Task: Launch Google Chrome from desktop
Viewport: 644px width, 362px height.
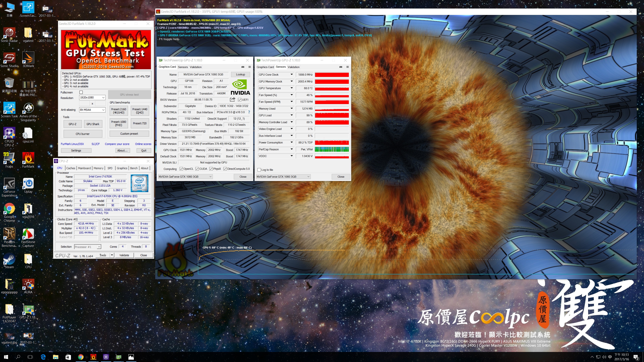Action: click(9, 212)
